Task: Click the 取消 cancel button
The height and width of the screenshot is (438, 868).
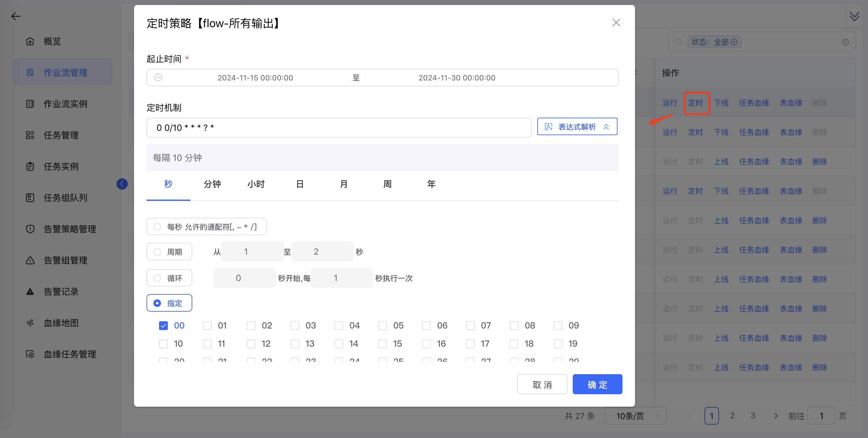Action: click(542, 384)
